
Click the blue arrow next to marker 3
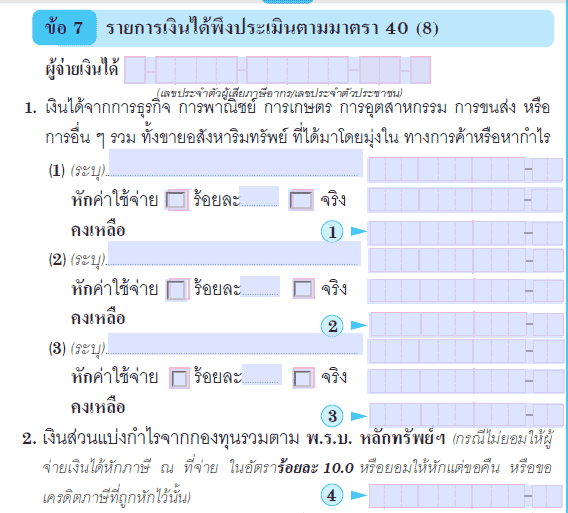point(359,416)
